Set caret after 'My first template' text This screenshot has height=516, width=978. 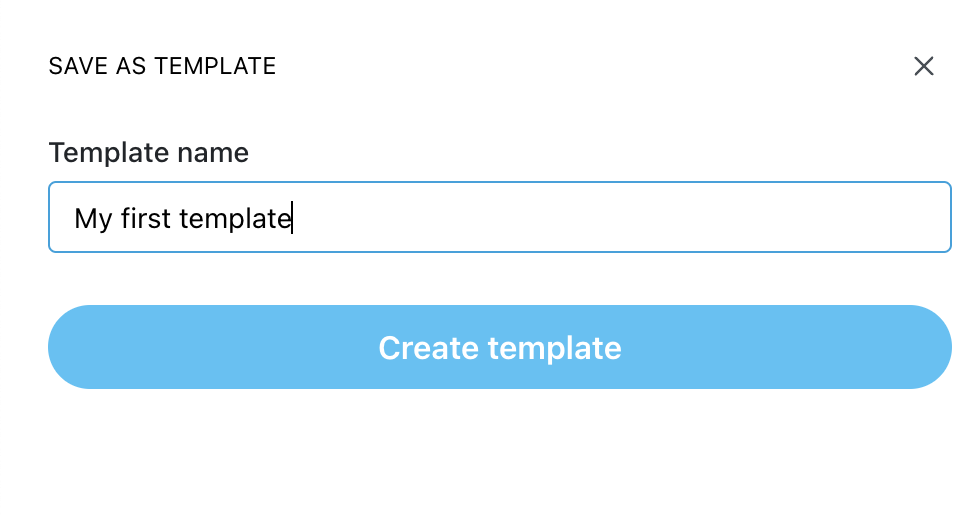tap(293, 219)
